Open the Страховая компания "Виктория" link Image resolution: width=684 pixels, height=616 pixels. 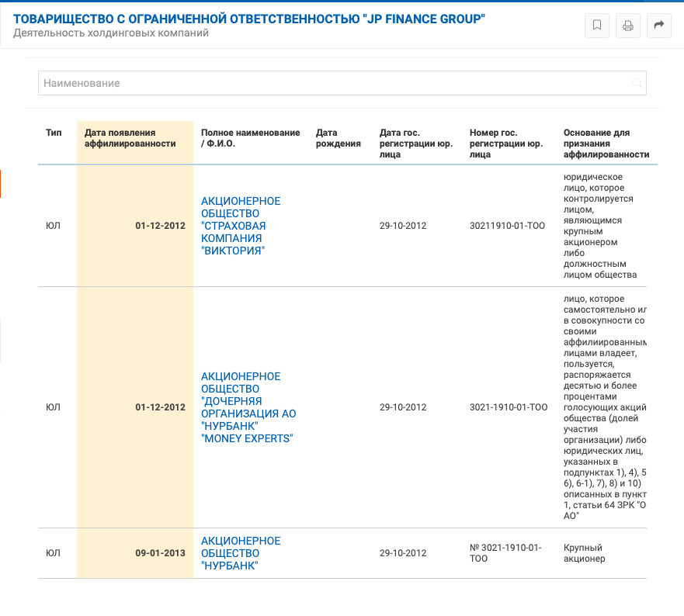[x=240, y=226]
